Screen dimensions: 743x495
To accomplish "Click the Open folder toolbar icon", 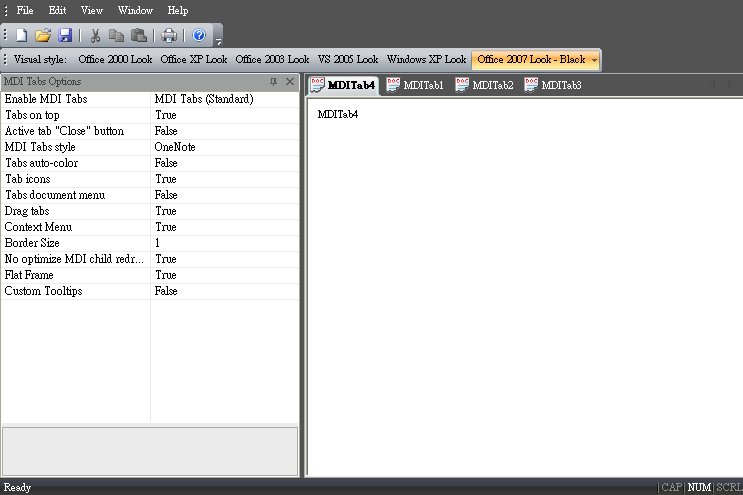I will click(43, 36).
